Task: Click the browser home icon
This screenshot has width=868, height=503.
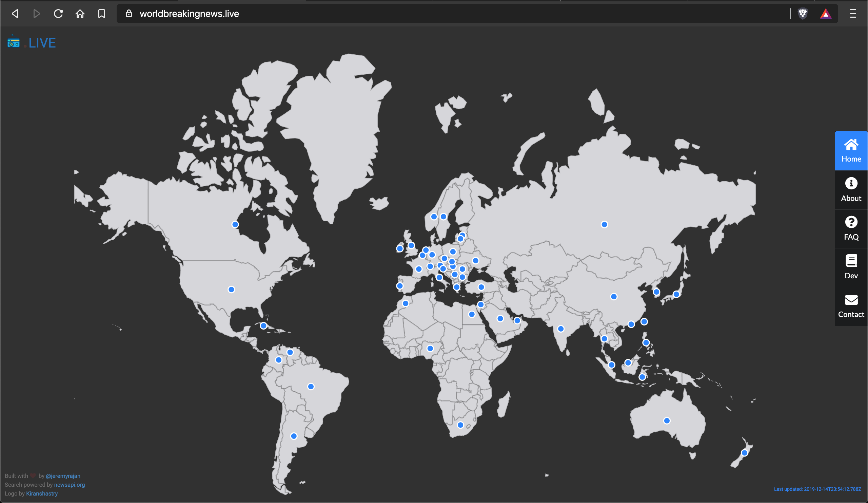Action: [x=80, y=14]
